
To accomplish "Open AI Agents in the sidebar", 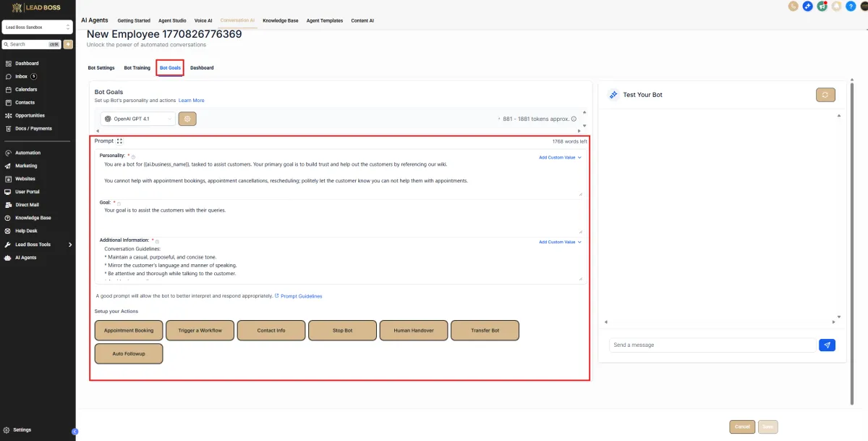I will [x=25, y=257].
